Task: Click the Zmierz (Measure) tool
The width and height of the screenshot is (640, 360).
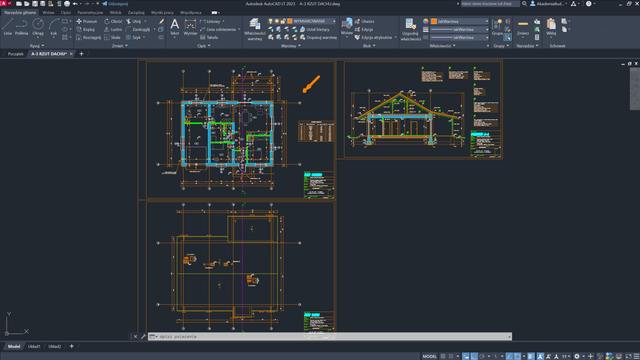Action: [523, 27]
